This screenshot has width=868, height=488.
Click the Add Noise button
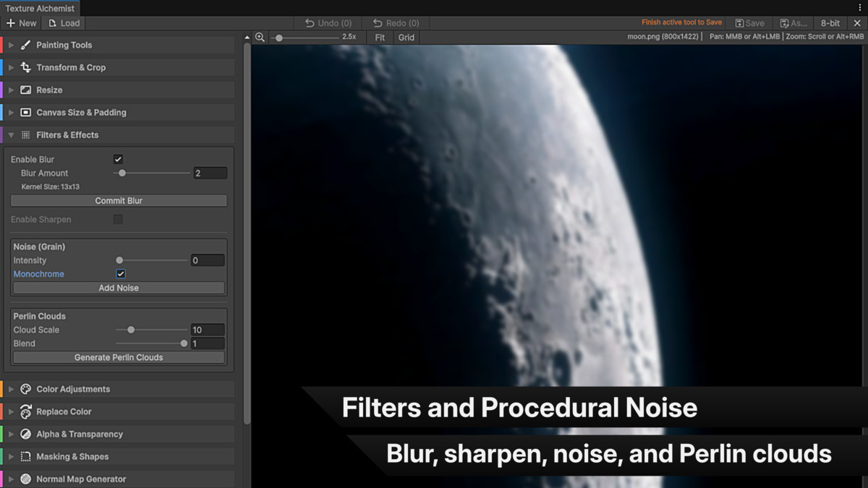click(119, 288)
